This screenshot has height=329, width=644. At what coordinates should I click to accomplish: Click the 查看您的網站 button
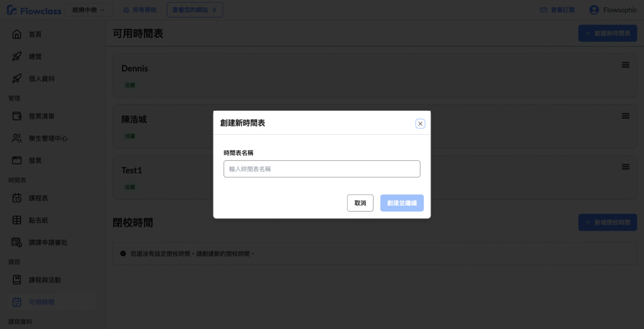[x=195, y=10]
